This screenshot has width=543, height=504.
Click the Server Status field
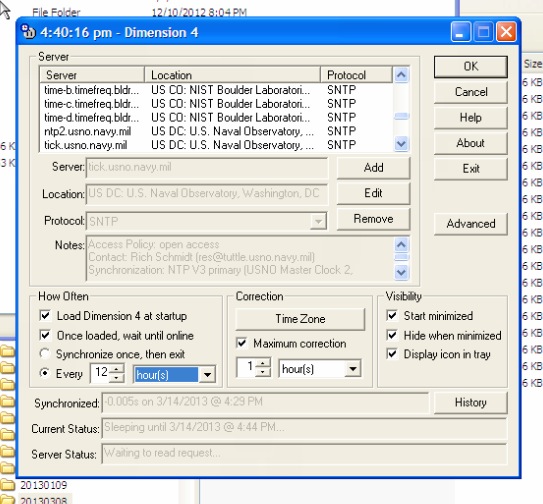click(x=304, y=453)
